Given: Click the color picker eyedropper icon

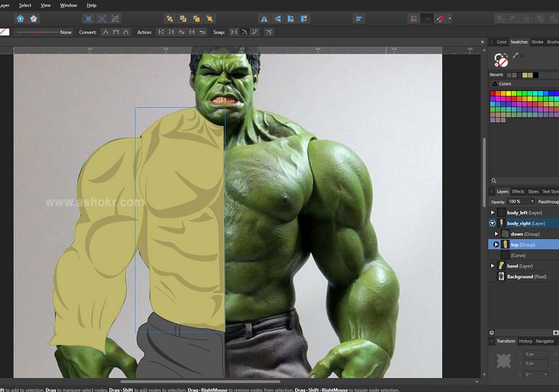Looking at the screenshot, I should [x=515, y=55].
